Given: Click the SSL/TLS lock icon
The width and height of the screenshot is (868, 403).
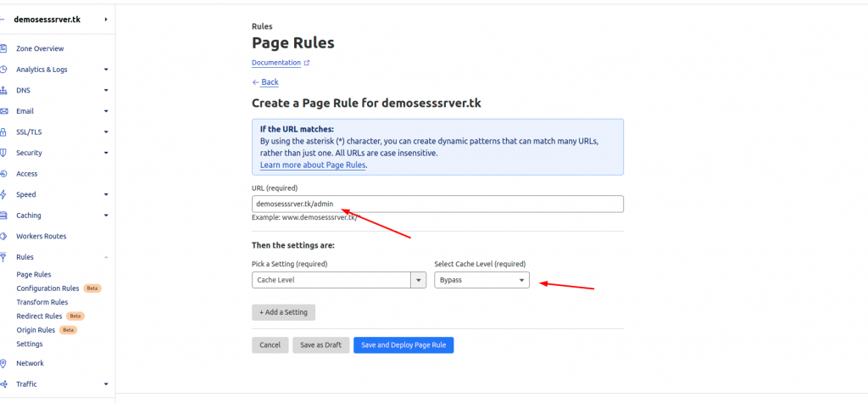Looking at the screenshot, I should pyautogui.click(x=3, y=132).
